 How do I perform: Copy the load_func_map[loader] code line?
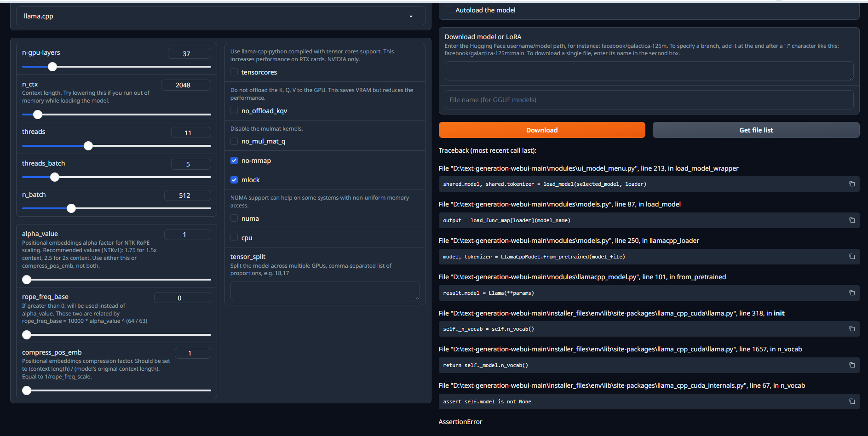[x=852, y=220]
